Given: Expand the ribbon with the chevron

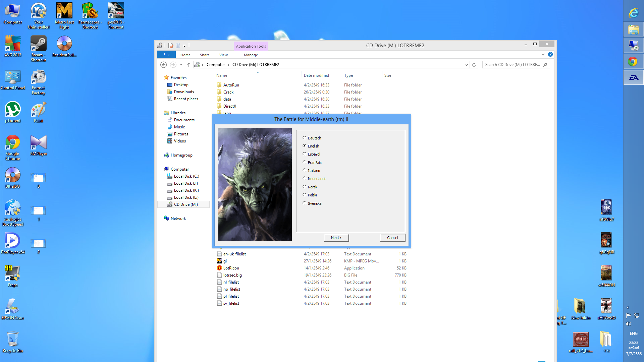Looking at the screenshot, I should pyautogui.click(x=543, y=54).
